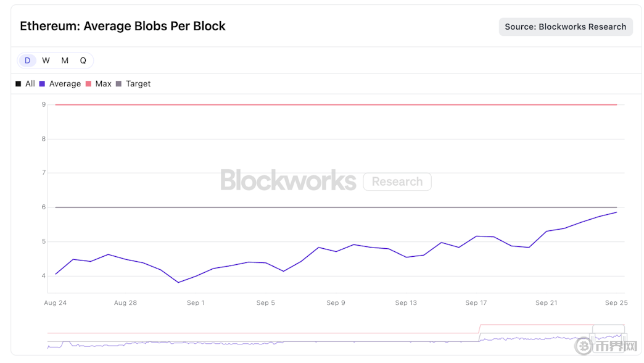The image size is (644, 363).
Task: Select the Q quarterly interval
Action: click(x=83, y=60)
